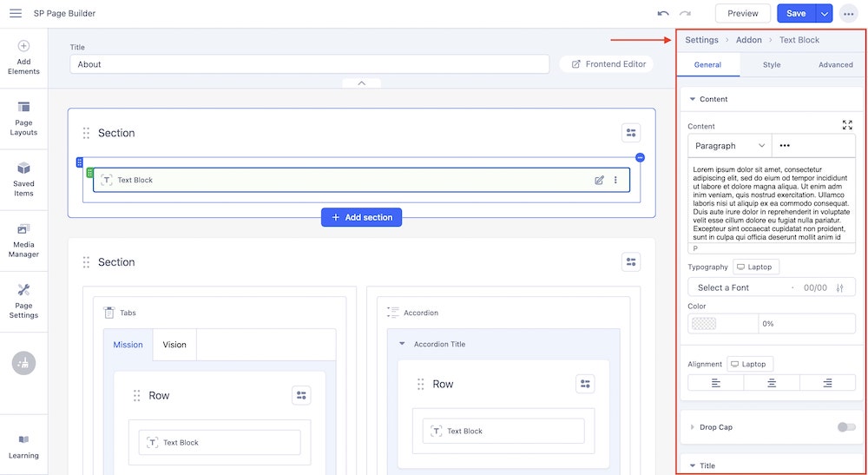Image resolution: width=868 pixels, height=475 pixels.
Task: Click the Text Block edit pencil icon
Action: pyautogui.click(x=599, y=180)
